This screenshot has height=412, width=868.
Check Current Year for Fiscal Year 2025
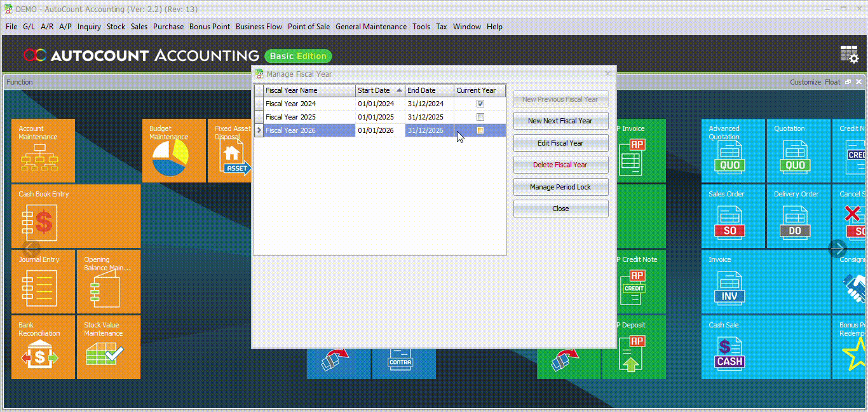click(480, 117)
